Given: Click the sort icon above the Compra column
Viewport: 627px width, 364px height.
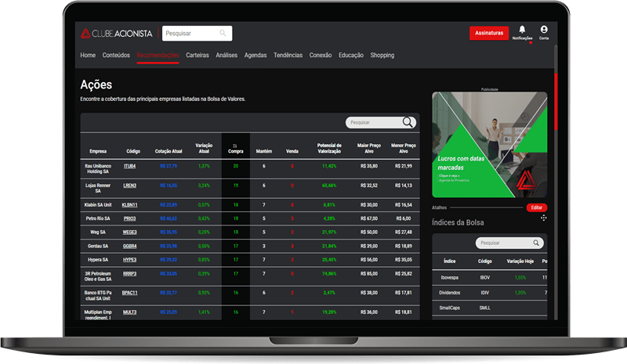Looking at the screenshot, I should [x=235, y=146].
